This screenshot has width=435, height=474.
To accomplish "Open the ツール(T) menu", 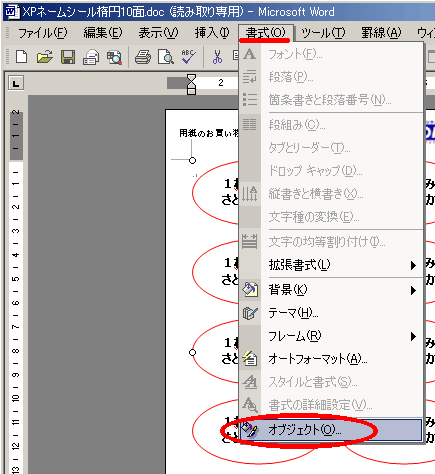I will 323,33.
